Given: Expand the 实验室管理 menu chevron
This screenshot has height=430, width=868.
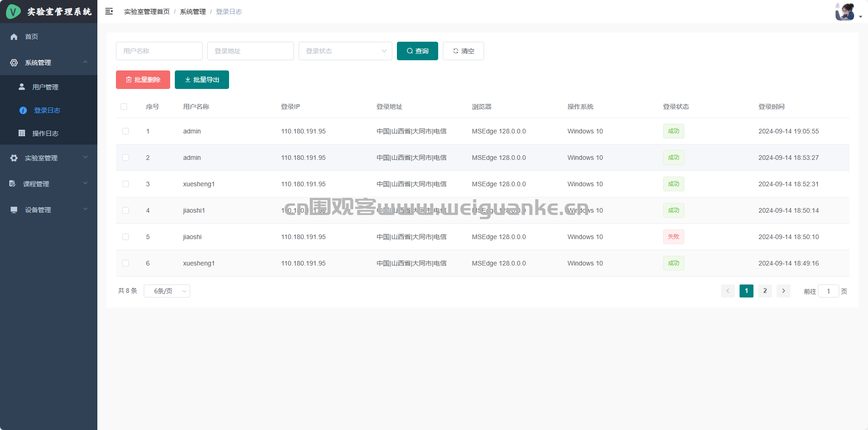Looking at the screenshot, I should tap(85, 158).
